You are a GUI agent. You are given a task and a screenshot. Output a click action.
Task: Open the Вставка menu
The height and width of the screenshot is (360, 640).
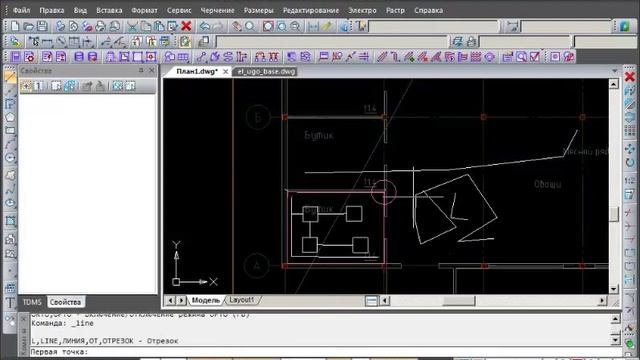point(109,10)
